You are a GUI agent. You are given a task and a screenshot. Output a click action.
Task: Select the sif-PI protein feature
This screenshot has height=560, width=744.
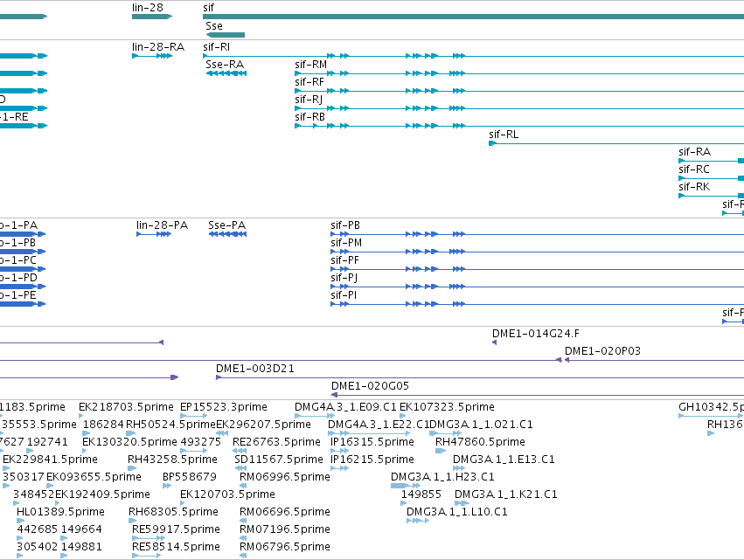coord(344,295)
